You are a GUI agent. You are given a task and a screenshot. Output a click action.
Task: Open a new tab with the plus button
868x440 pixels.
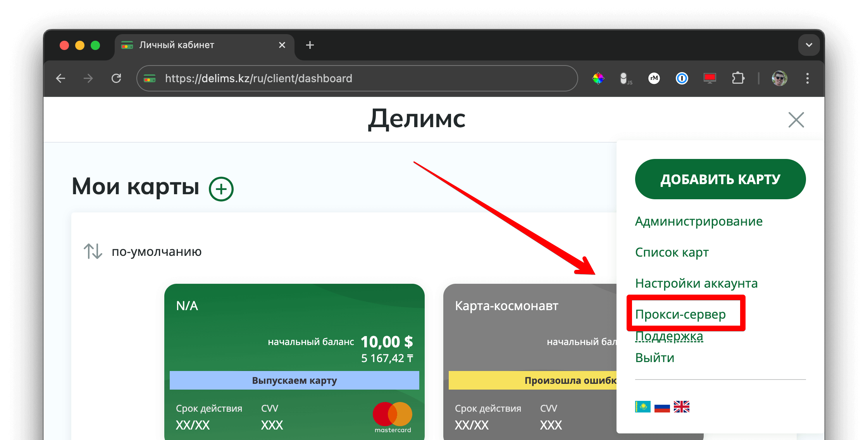click(x=310, y=45)
